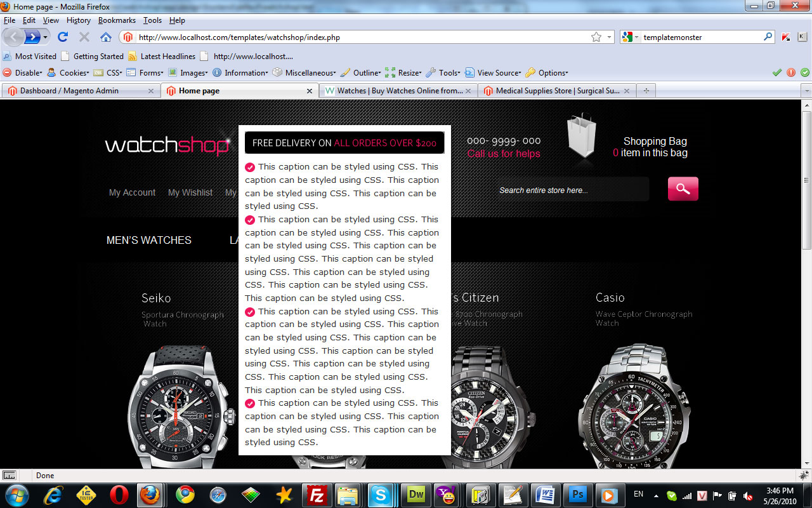The image size is (812, 508).
Task: Click the green checkmark standards mode icon
Action: pos(777,72)
